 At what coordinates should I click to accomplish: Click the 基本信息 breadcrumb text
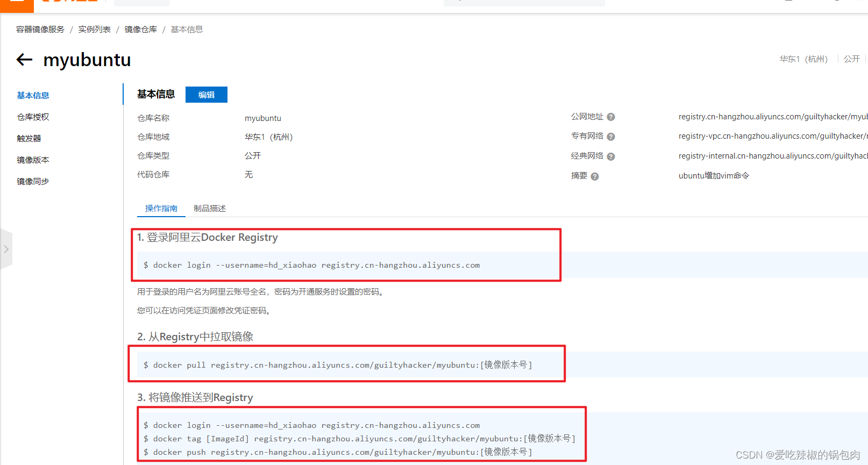tap(187, 30)
